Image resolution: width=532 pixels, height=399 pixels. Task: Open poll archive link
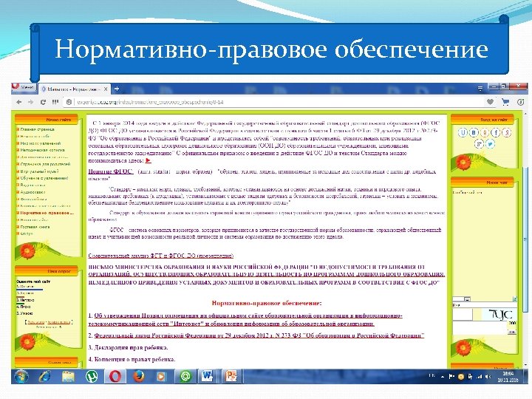click(58, 321)
